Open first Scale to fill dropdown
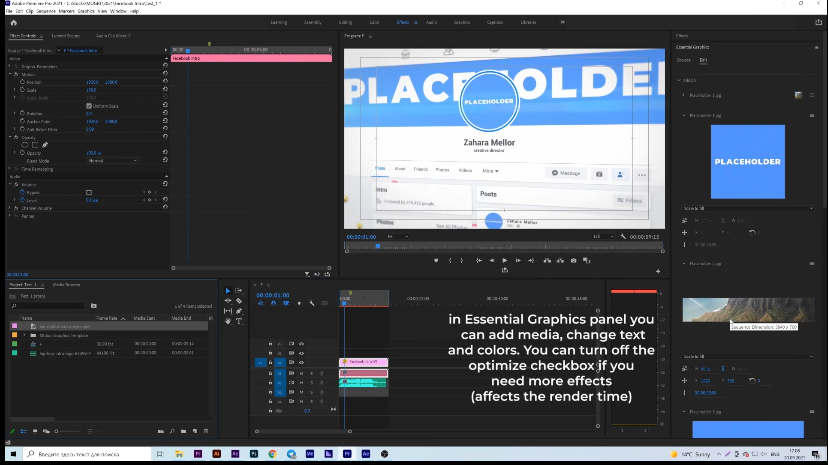Image resolution: width=828 pixels, height=465 pixels. pyautogui.click(x=748, y=208)
